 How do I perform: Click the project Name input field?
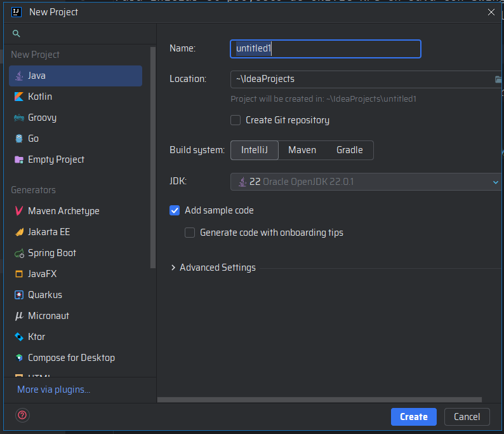pos(325,49)
